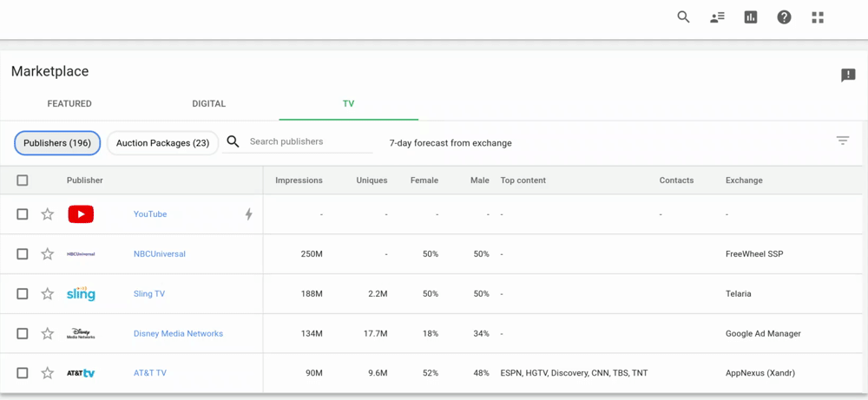868x400 pixels.
Task: Open the AT&T TV publisher link
Action: click(150, 373)
